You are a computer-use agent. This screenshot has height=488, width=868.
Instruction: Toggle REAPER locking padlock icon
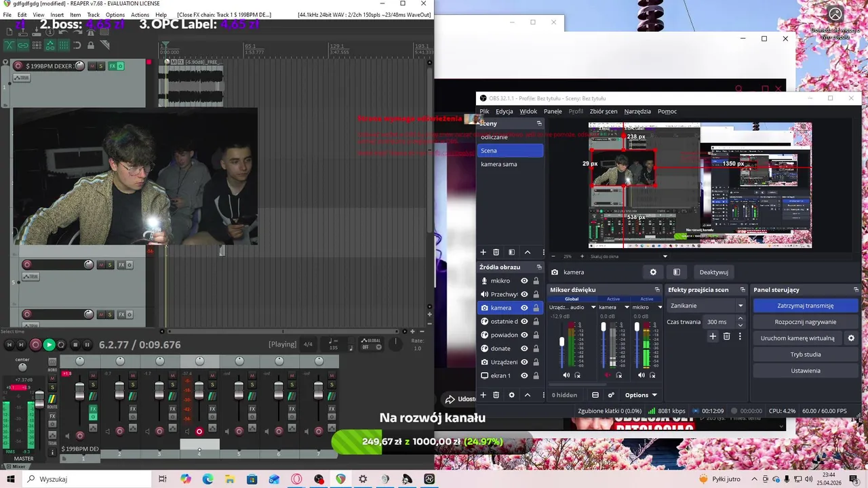tap(91, 45)
